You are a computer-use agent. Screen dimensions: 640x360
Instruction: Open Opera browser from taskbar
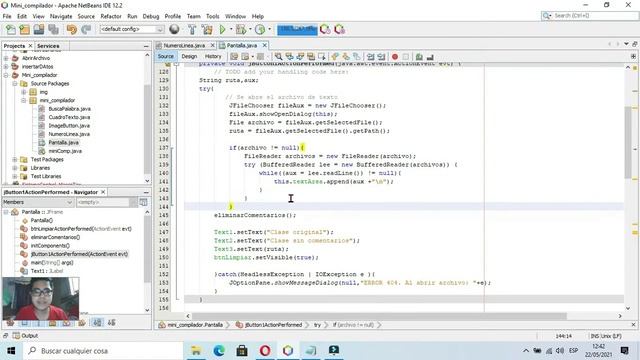pyautogui.click(x=265, y=351)
